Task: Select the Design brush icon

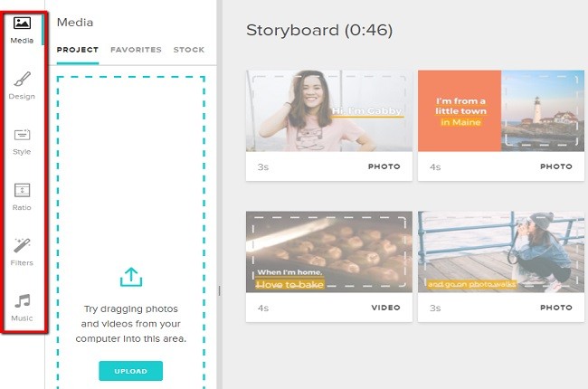Action: point(22,80)
